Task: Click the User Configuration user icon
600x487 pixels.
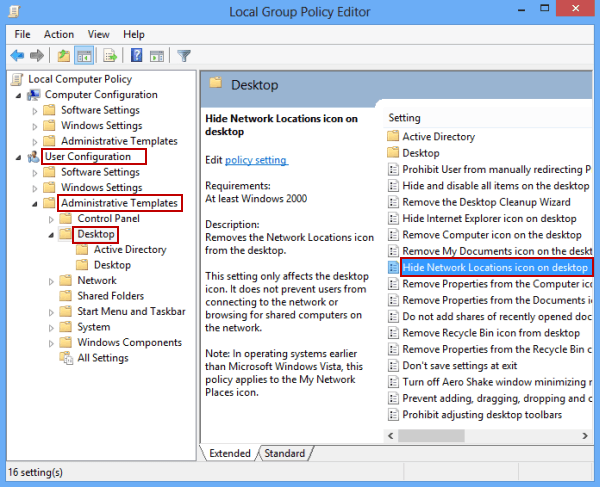Action: pyautogui.click(x=34, y=156)
